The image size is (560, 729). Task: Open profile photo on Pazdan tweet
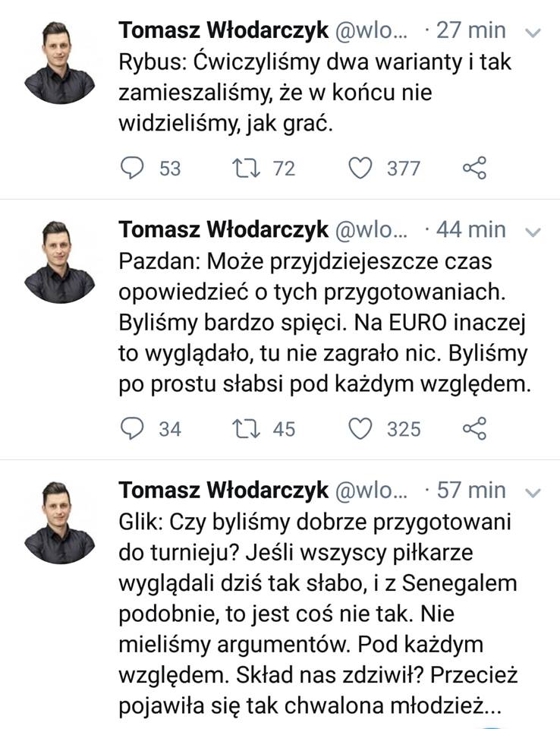[59, 261]
